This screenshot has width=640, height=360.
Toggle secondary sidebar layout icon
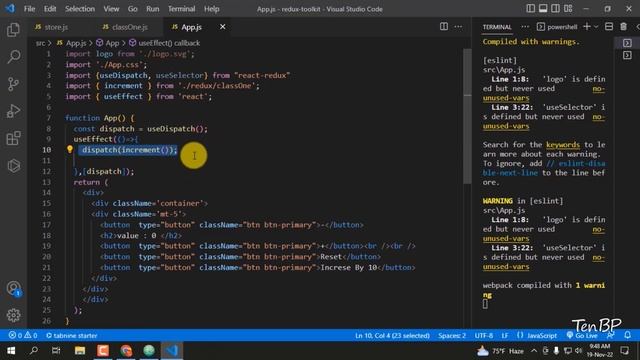point(556,9)
